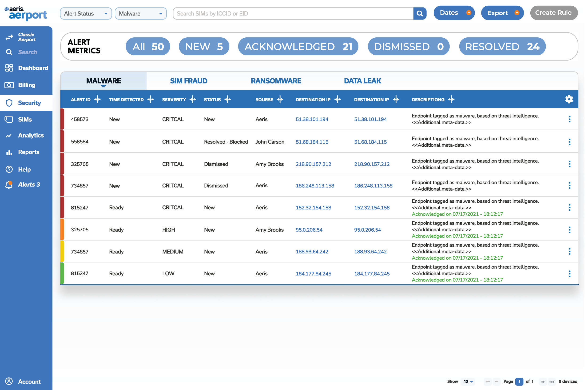
Task: Sort by Status column icon
Action: coord(228,100)
